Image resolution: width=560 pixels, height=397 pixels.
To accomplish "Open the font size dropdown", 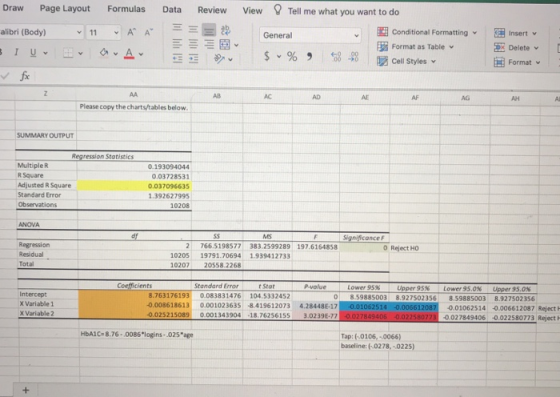I will [116, 33].
